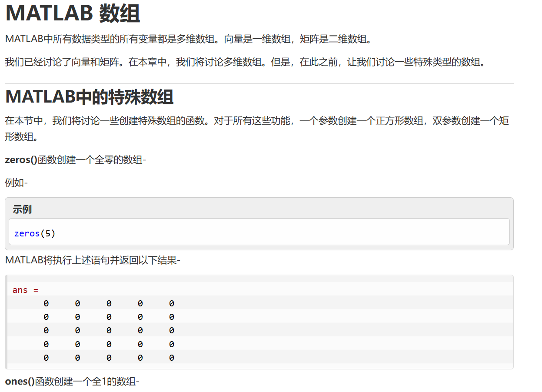Click the 'MATLAB将执行上述语句并返回以下结果-' sentence
Screen dimensions: 542x392
[93, 260]
